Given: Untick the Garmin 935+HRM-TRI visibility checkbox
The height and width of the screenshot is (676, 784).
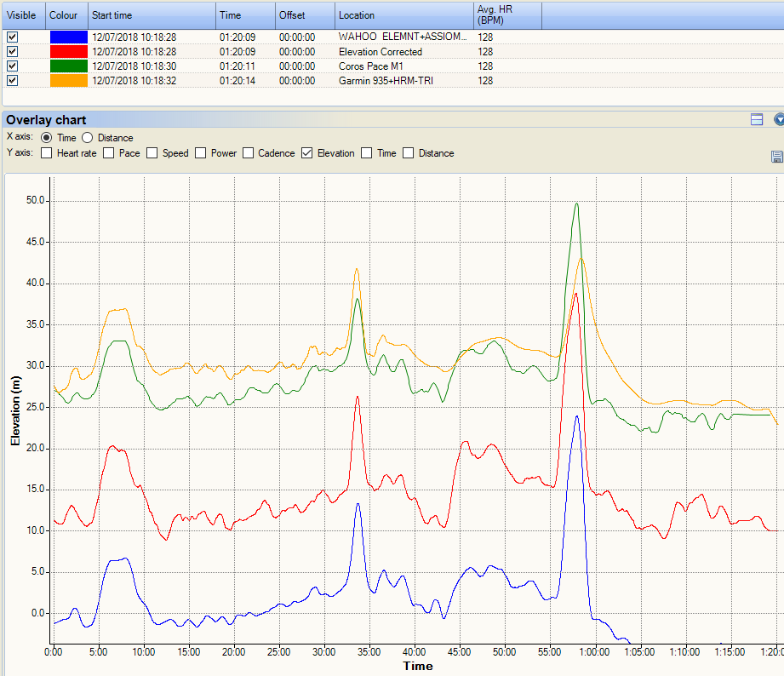Looking at the screenshot, I should pos(12,81).
